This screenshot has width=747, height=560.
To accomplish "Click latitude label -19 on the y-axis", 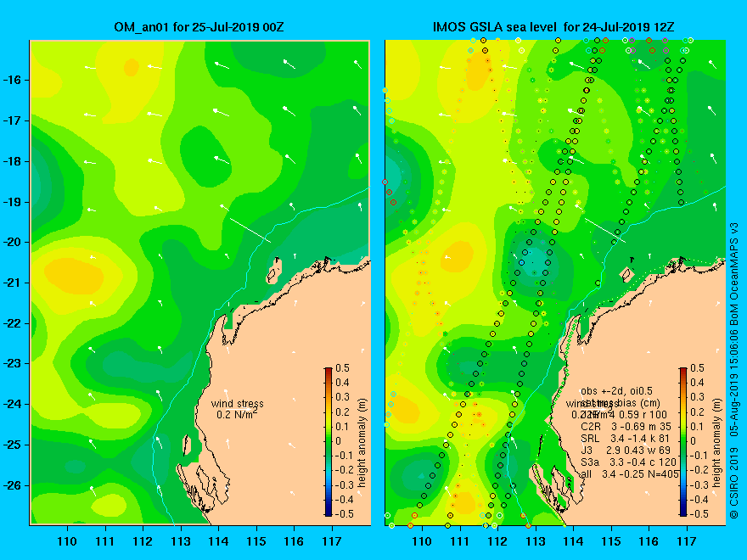I will 13,202.
